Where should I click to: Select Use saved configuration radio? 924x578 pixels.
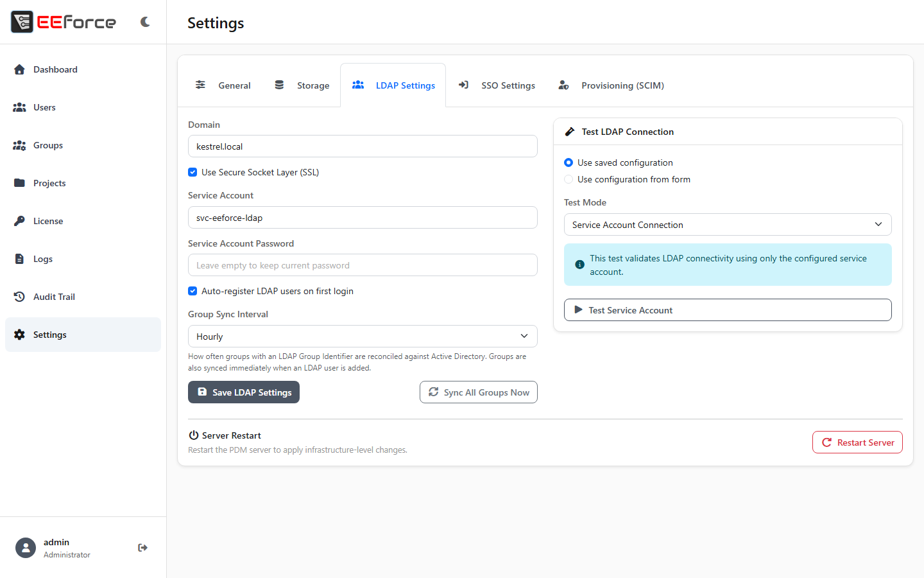tap(569, 162)
